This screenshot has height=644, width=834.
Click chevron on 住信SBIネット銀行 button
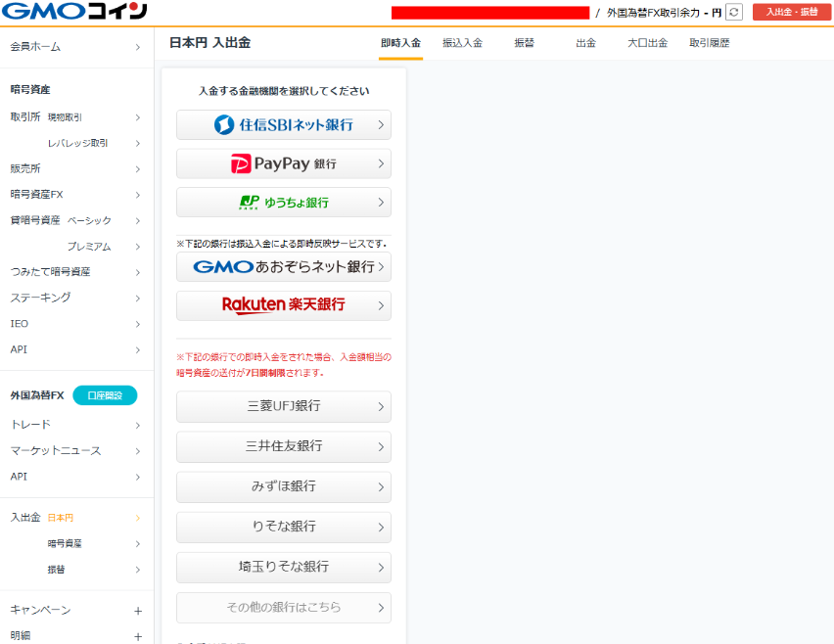point(381,125)
